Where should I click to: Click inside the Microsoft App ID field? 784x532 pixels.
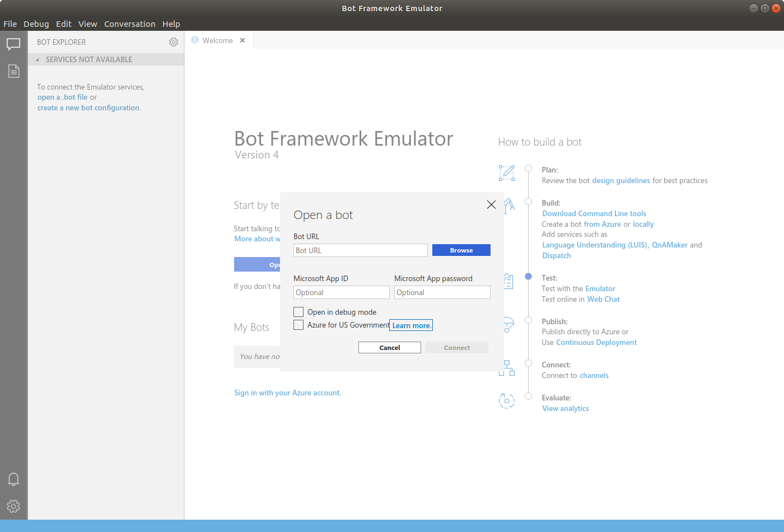click(341, 292)
